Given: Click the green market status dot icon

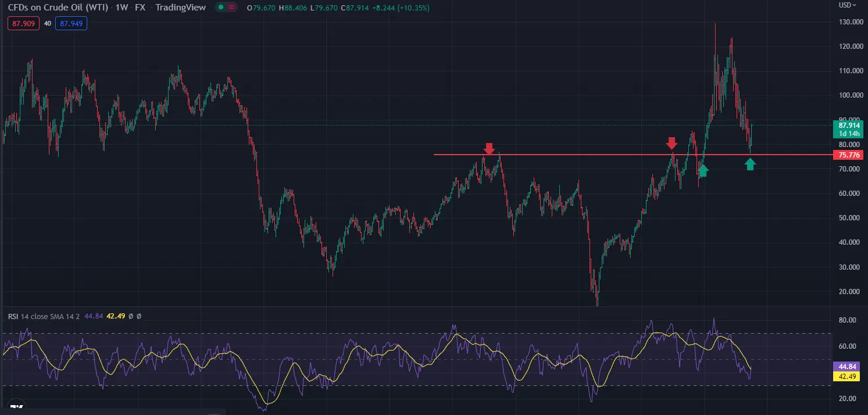Looking at the screenshot, I should pyautogui.click(x=220, y=8).
